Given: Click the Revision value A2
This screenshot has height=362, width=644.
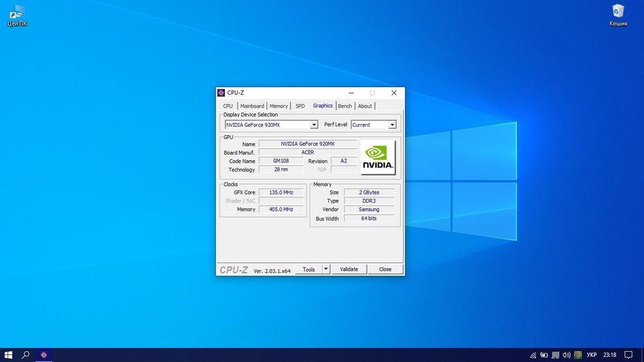Looking at the screenshot, I should click(344, 161).
